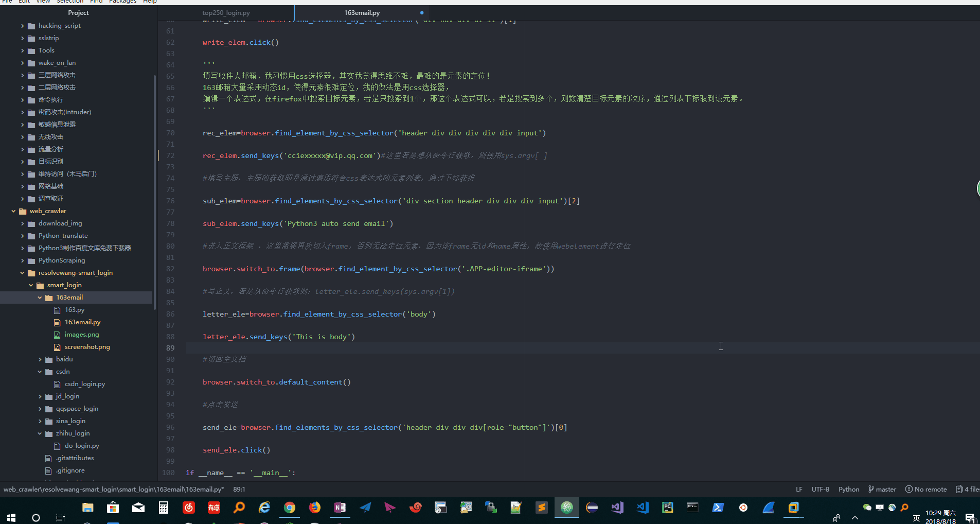The image size is (980, 524).
Task: Open the Mail app taskbar icon
Action: click(x=138, y=508)
